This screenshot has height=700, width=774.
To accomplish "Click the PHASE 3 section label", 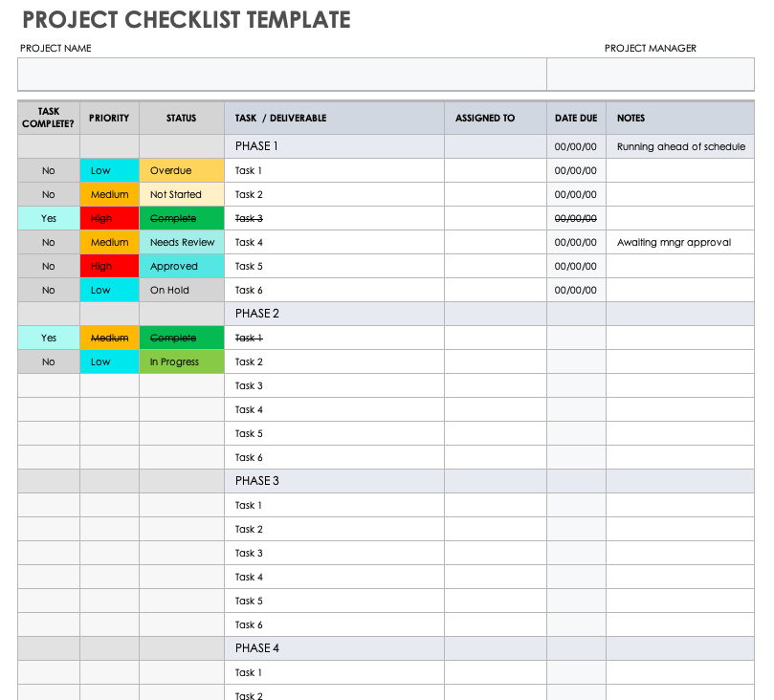I will click(257, 481).
